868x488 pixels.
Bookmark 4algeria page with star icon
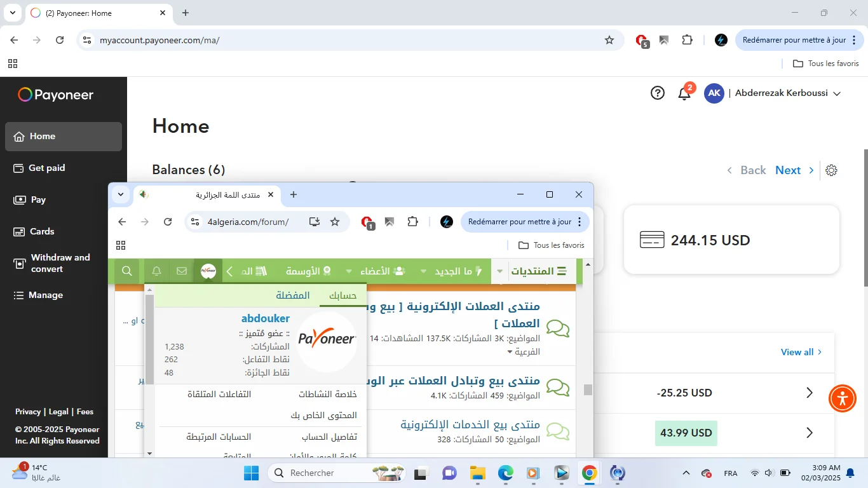pos(335,222)
